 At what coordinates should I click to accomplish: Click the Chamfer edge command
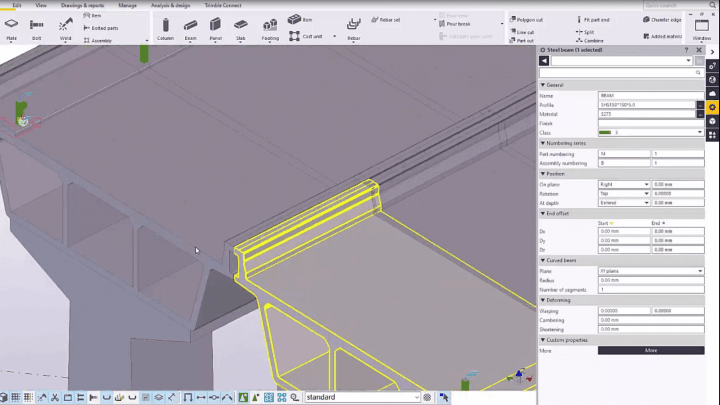click(x=662, y=20)
